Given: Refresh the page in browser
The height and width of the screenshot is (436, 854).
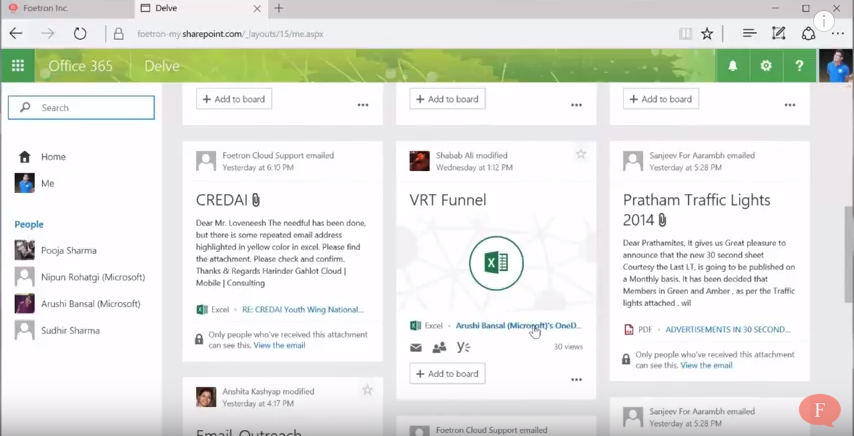Looking at the screenshot, I should pyautogui.click(x=80, y=34).
